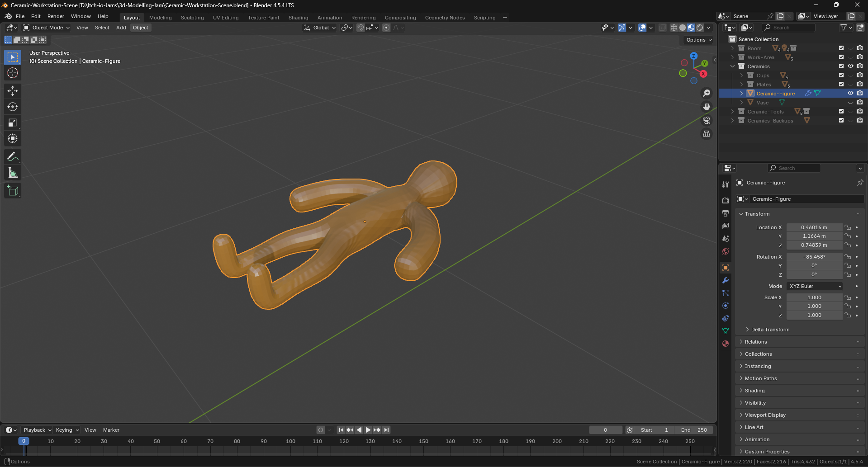Activate the Annotate tool
Viewport: 868px width, 467px height.
(x=13, y=157)
